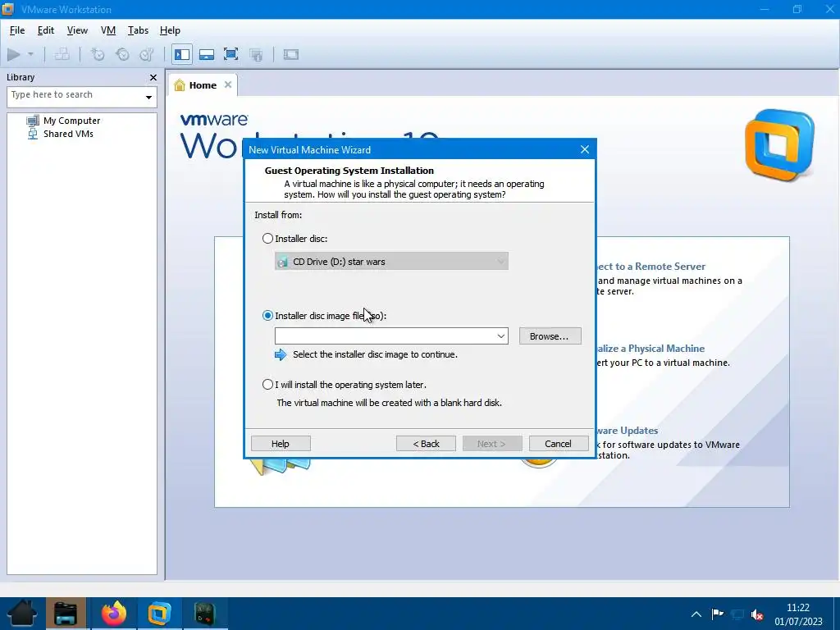Click the muted volume tray icon
This screenshot has height=630, width=840.
(757, 614)
